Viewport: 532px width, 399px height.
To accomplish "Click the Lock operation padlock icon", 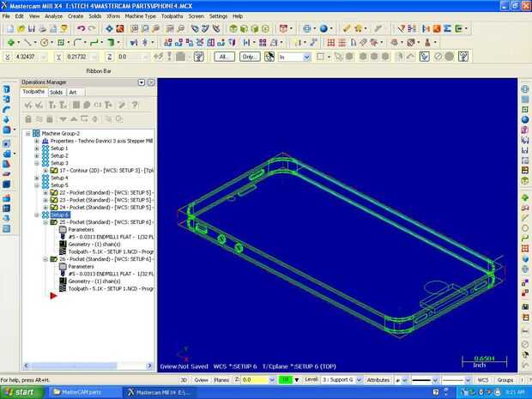I will [x=28, y=119].
